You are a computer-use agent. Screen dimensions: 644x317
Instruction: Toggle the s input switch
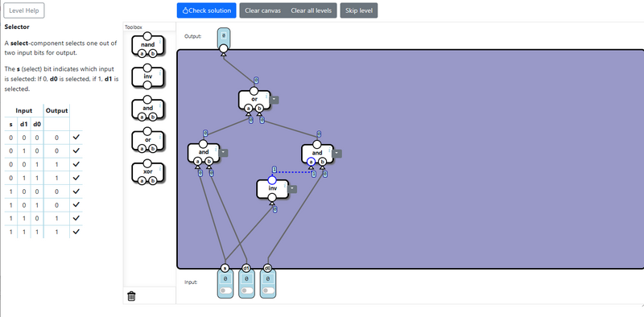pyautogui.click(x=225, y=290)
